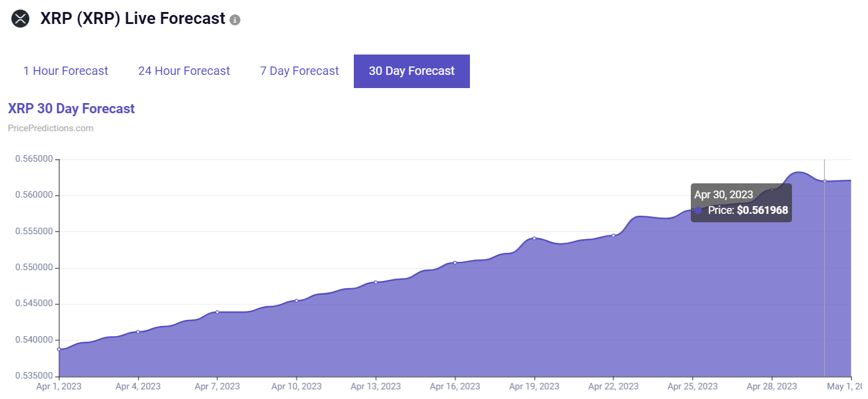The height and width of the screenshot is (399, 868).
Task: Click the Apr 19, 2023 data point marker
Action: tap(534, 238)
